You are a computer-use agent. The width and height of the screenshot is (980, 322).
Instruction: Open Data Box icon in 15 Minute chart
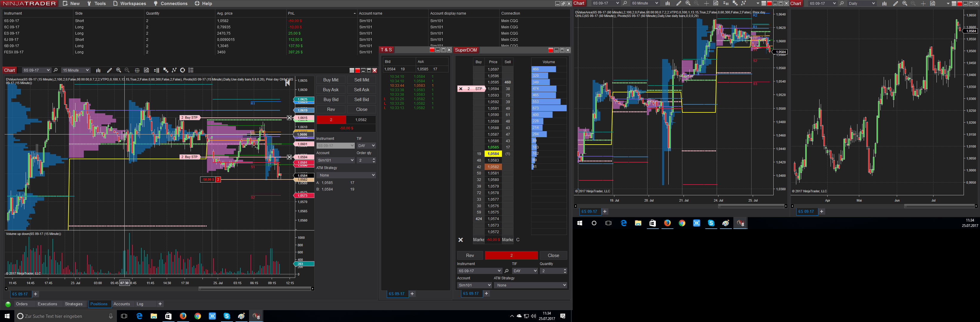(x=146, y=70)
